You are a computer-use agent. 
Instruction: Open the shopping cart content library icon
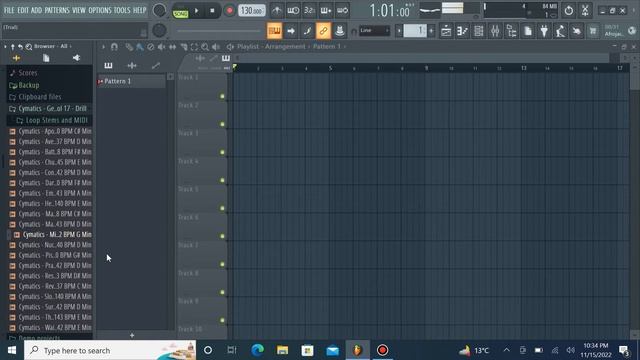click(x=593, y=31)
